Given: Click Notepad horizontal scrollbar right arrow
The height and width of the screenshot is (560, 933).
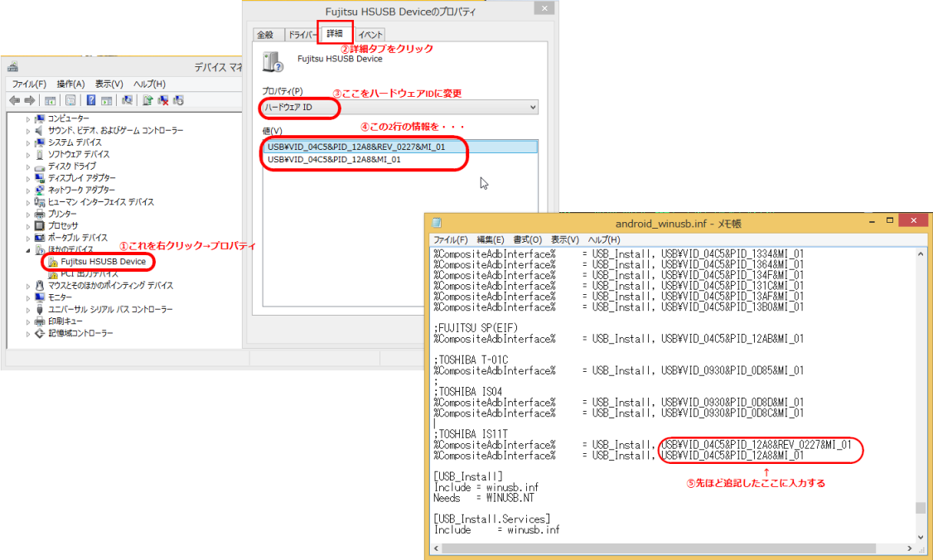Looking at the screenshot, I should [x=909, y=548].
